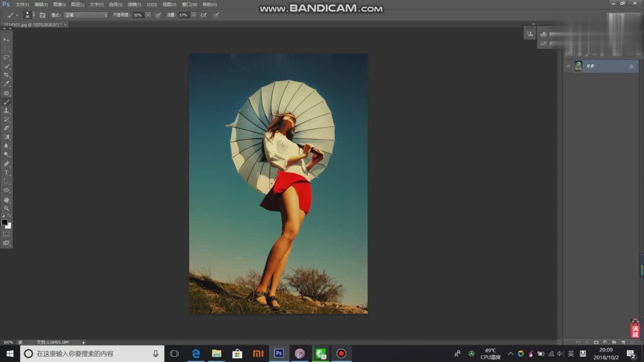Swap foreground and background colors

tap(10, 216)
